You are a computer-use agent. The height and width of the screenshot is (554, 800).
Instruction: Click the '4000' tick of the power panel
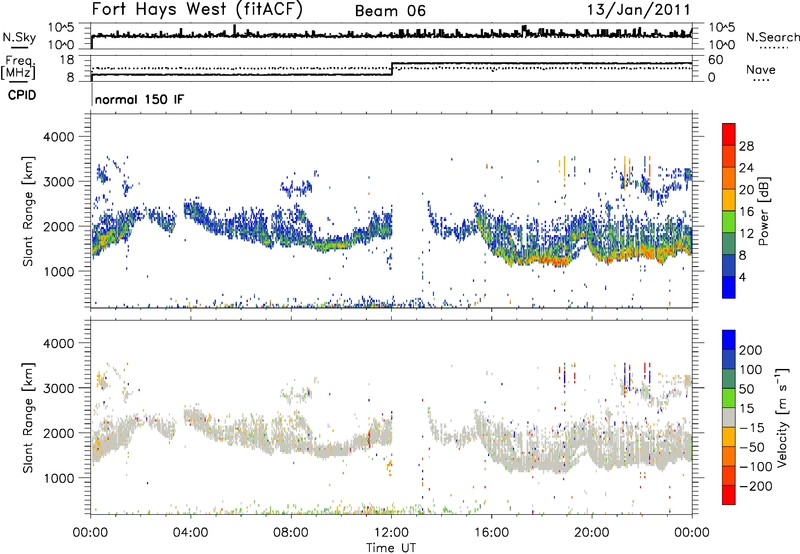pyautogui.click(x=58, y=137)
